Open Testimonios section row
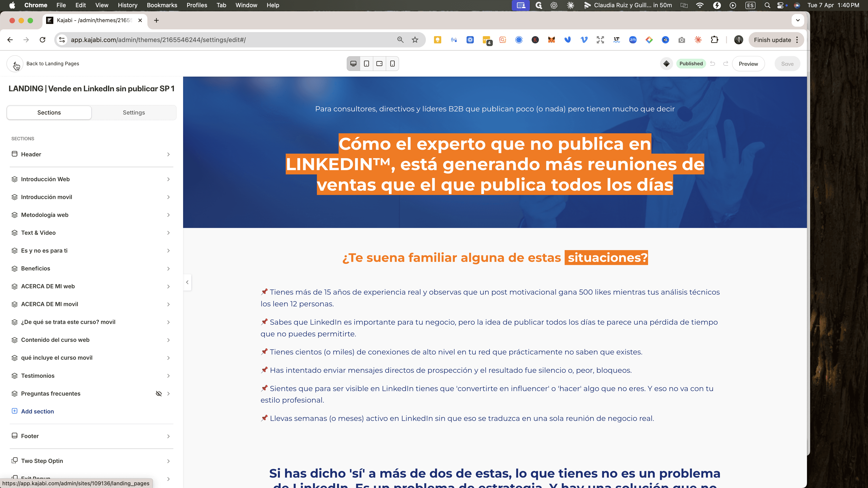This screenshot has height=488, width=868. (x=91, y=375)
